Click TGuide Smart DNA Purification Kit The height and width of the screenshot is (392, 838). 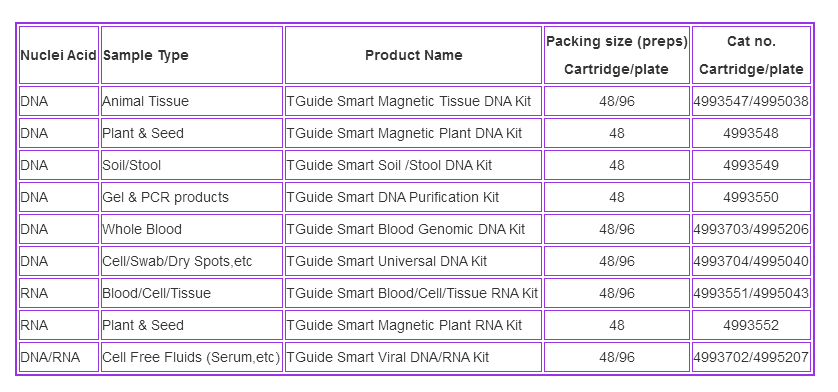point(393,197)
